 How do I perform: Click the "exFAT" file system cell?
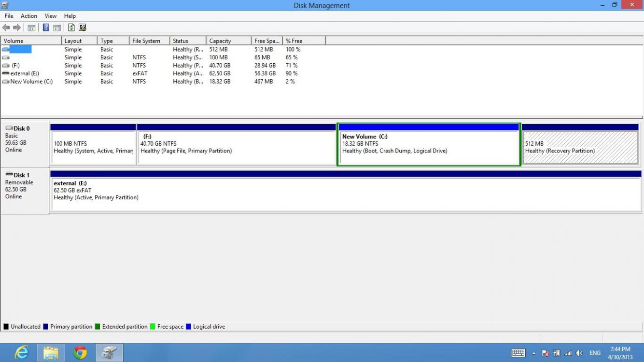[140, 73]
